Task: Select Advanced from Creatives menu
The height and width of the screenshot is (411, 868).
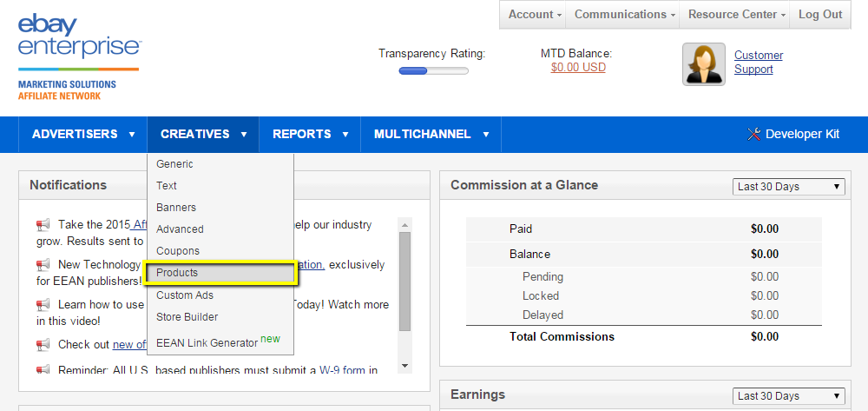Action: [x=220, y=229]
